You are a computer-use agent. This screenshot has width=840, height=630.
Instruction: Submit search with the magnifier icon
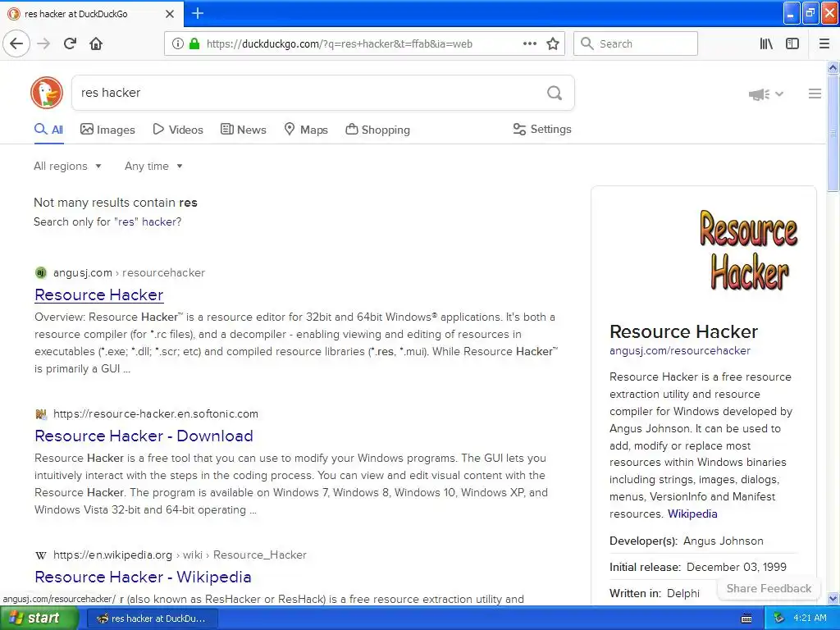(555, 93)
